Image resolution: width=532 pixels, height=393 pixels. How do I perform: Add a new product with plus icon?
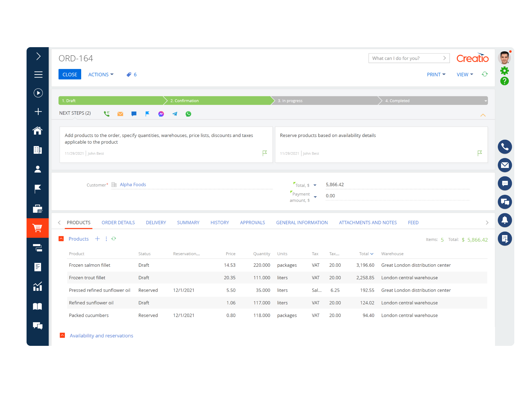click(97, 239)
